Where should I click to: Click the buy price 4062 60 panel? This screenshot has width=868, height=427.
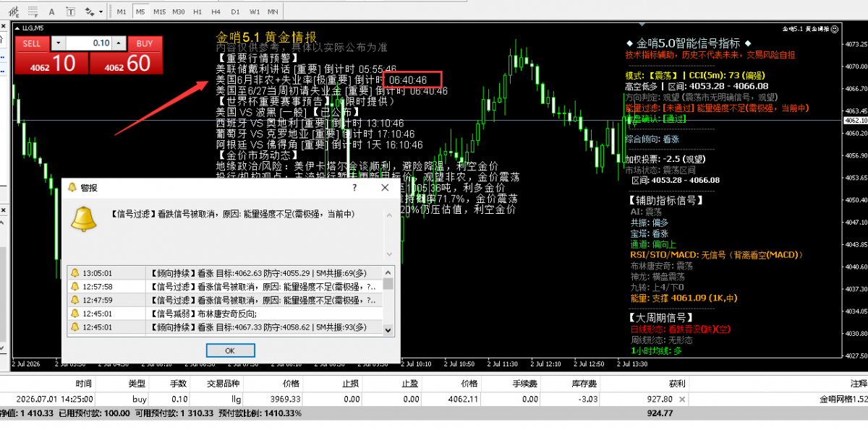tap(126, 63)
